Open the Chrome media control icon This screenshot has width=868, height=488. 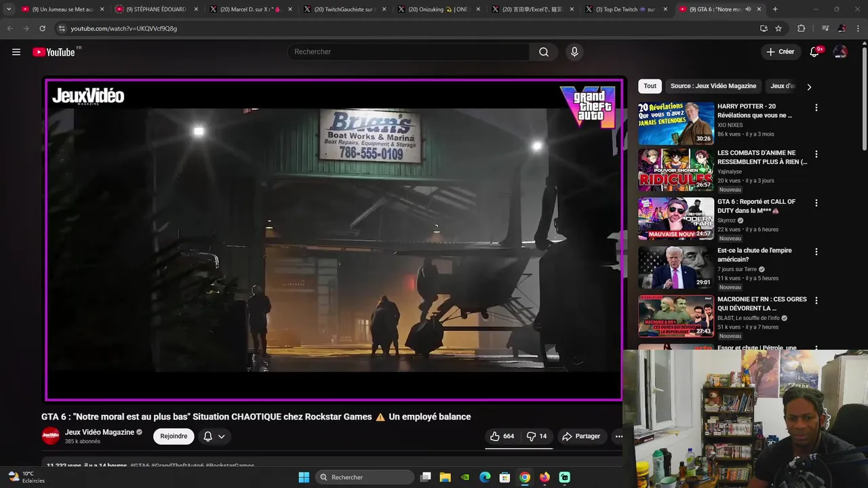825,28
